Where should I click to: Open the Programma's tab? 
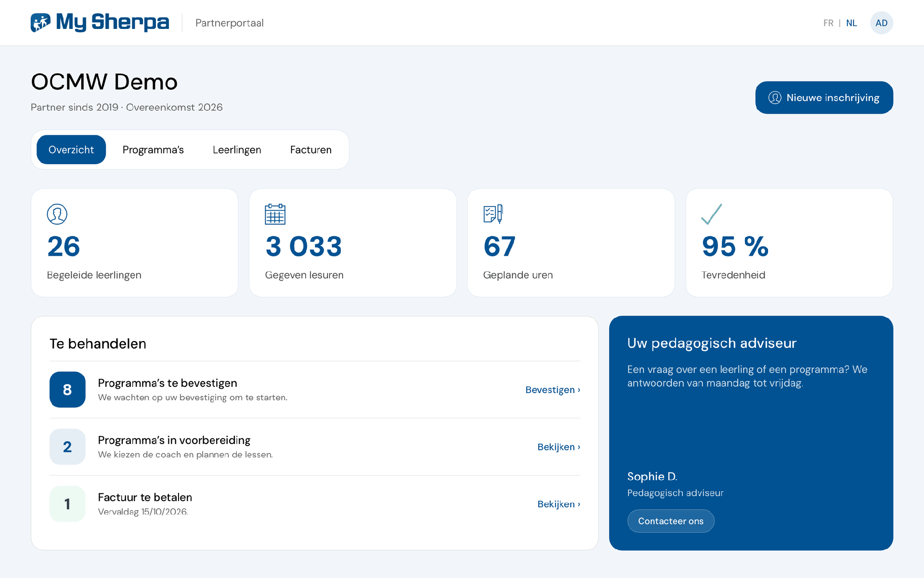tap(153, 150)
